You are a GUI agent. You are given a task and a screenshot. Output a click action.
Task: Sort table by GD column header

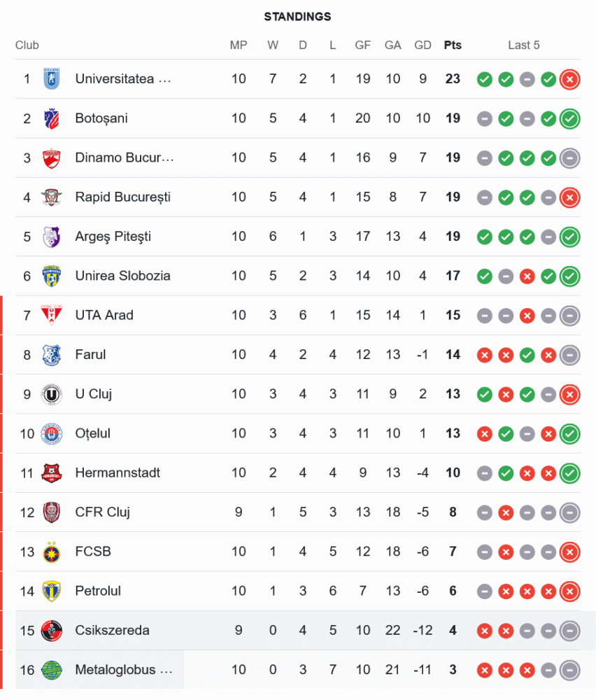(x=423, y=45)
